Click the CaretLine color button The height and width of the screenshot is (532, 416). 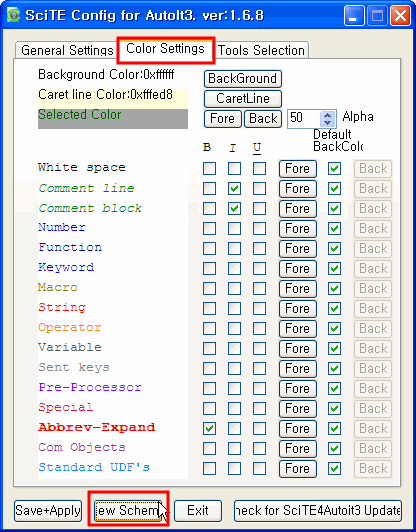point(243,98)
